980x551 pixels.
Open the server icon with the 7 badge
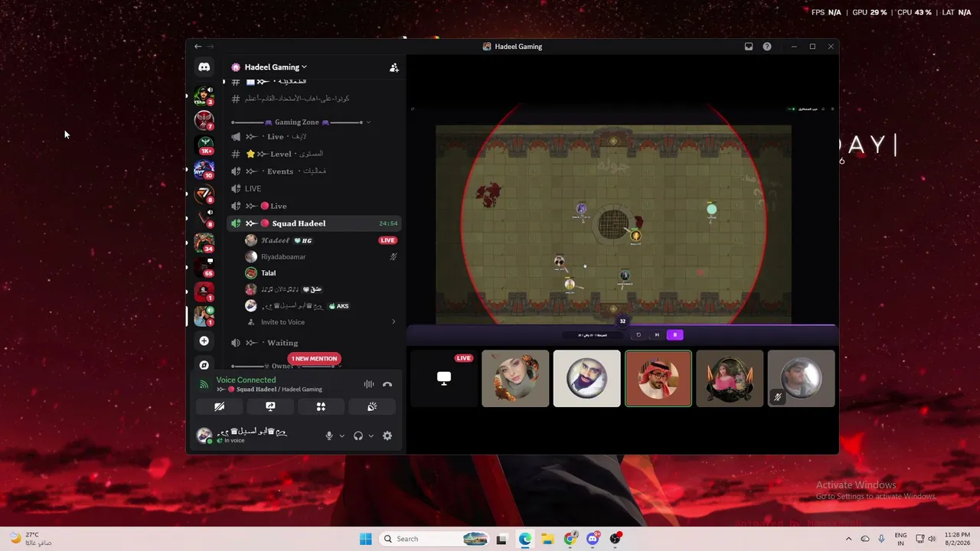point(204,120)
